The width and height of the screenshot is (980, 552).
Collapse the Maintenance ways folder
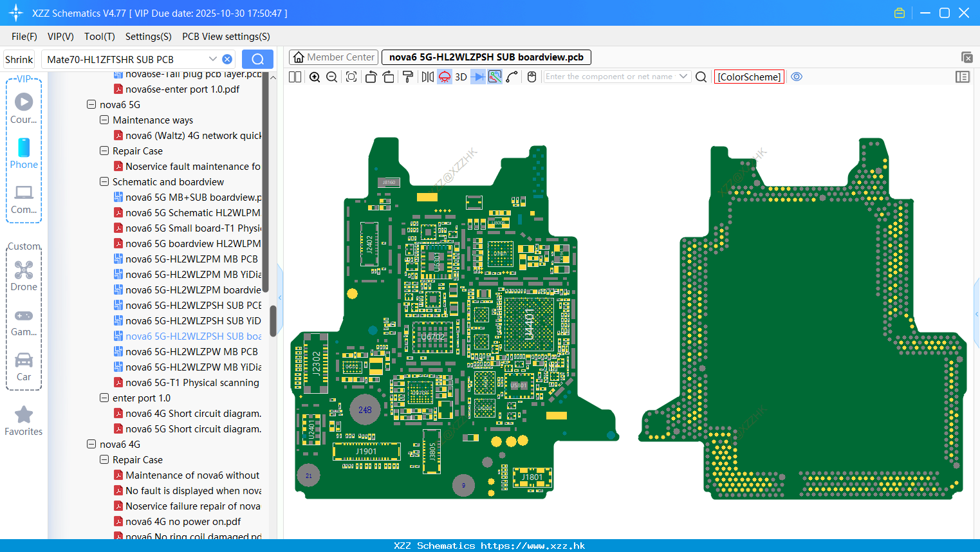(104, 120)
